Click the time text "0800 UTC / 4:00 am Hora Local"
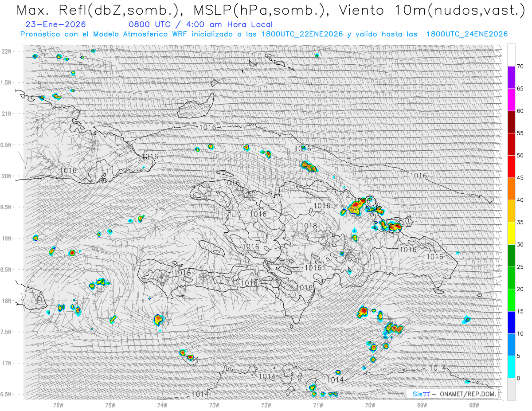 click(200, 25)
